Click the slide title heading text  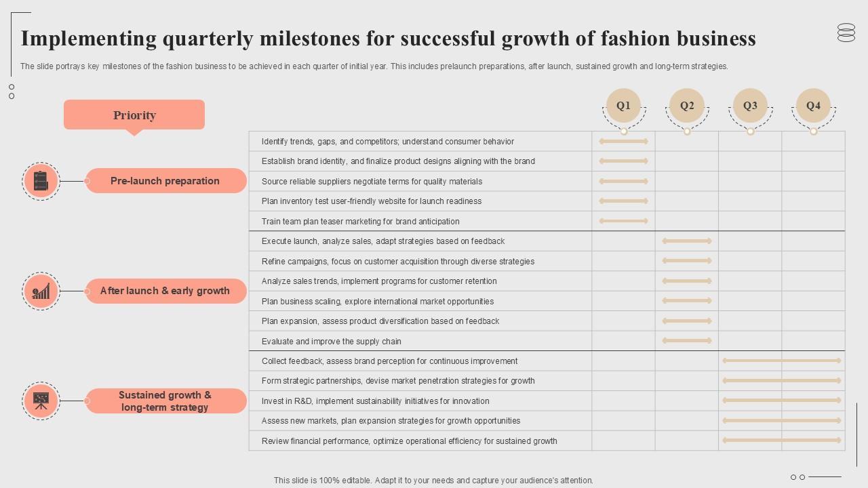click(388, 39)
